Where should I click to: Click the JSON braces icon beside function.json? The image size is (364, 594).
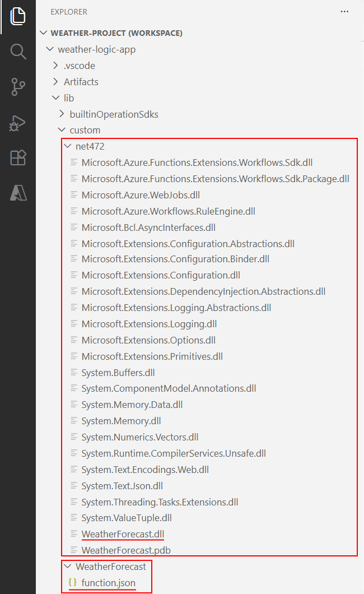[72, 582]
